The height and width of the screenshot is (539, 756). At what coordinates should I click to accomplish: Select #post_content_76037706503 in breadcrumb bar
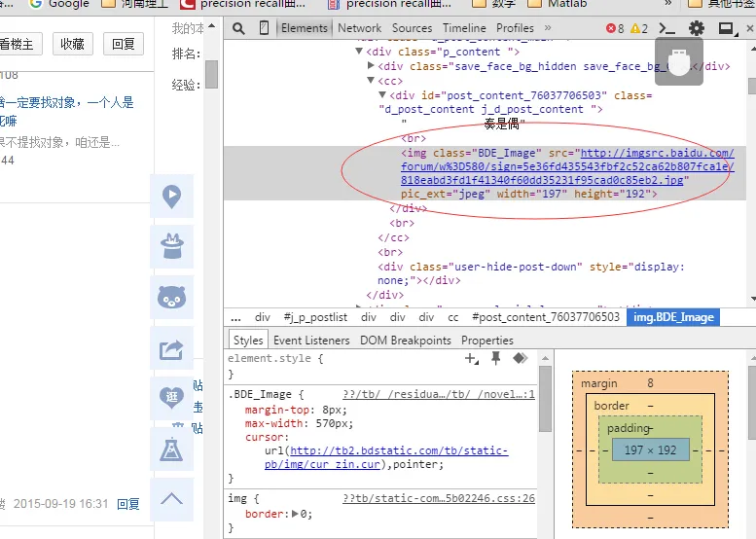coord(545,317)
